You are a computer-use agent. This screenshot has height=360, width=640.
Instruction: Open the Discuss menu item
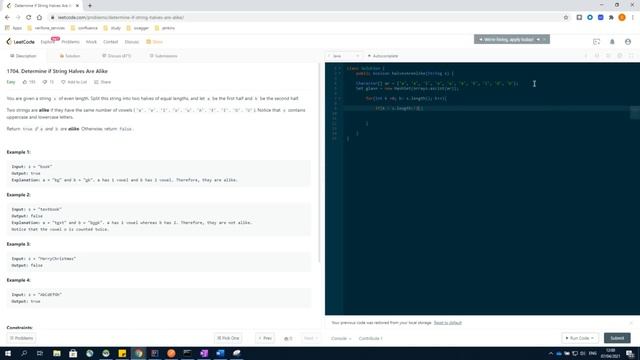click(131, 42)
